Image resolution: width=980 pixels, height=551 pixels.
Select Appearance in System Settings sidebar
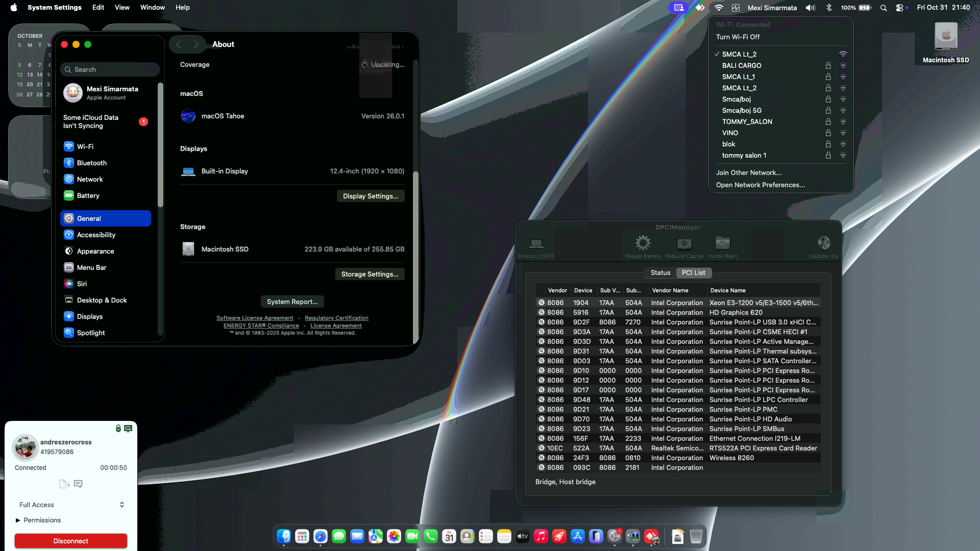pyautogui.click(x=106, y=251)
